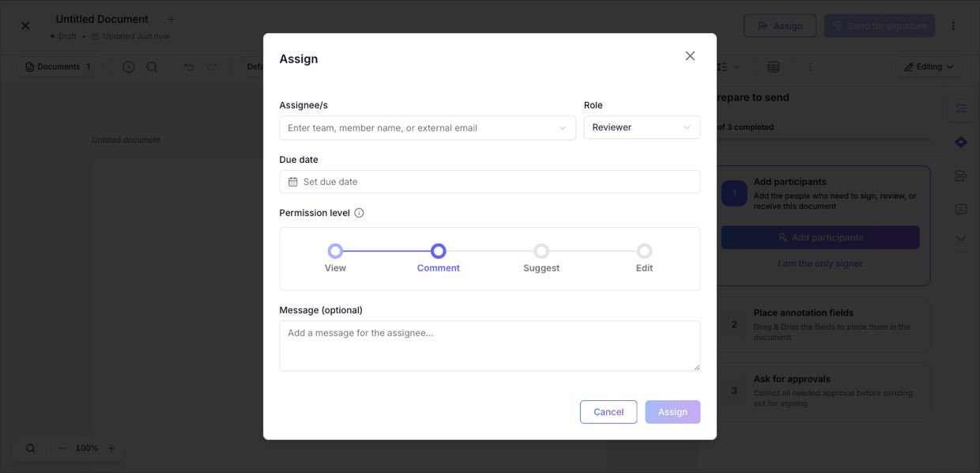Open the three-dot menu in top right
This screenshot has height=473, width=980.
coord(953,25)
